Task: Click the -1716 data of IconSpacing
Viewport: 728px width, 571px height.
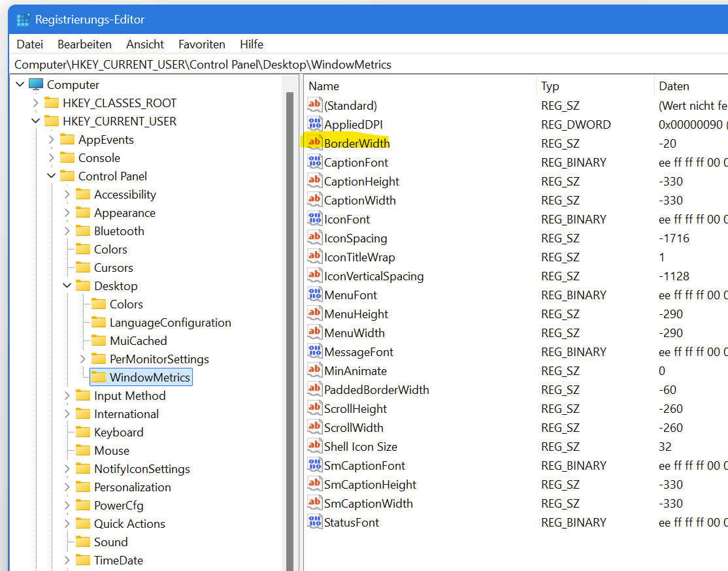Action: coord(674,238)
